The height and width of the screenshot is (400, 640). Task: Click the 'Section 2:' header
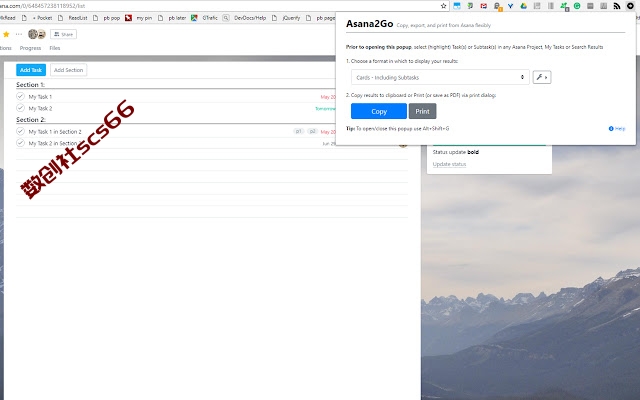(31, 120)
